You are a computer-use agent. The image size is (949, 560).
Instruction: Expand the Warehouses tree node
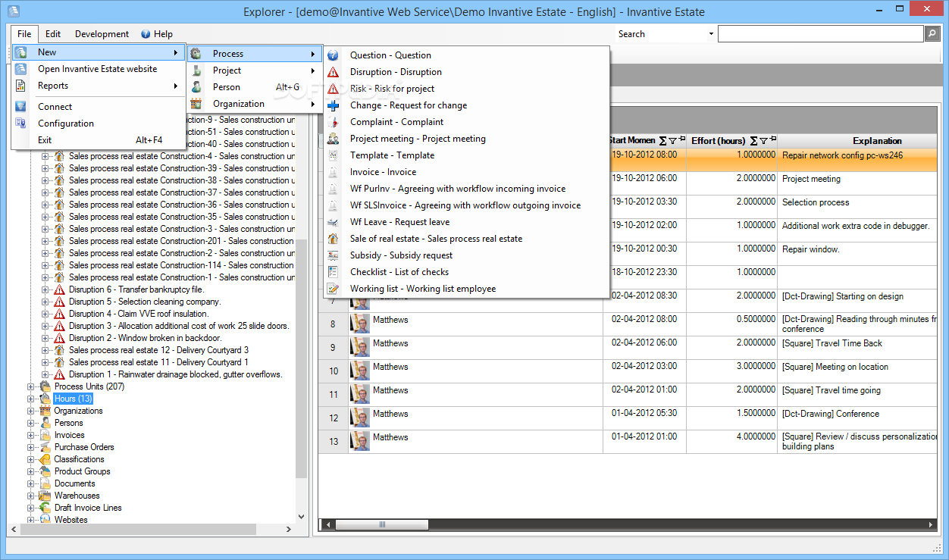tap(31, 496)
